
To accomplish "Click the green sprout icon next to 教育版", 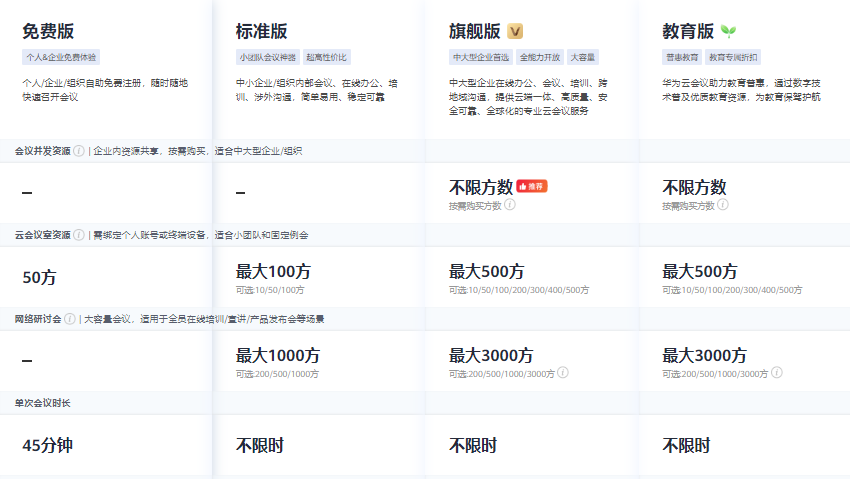I will [728, 31].
